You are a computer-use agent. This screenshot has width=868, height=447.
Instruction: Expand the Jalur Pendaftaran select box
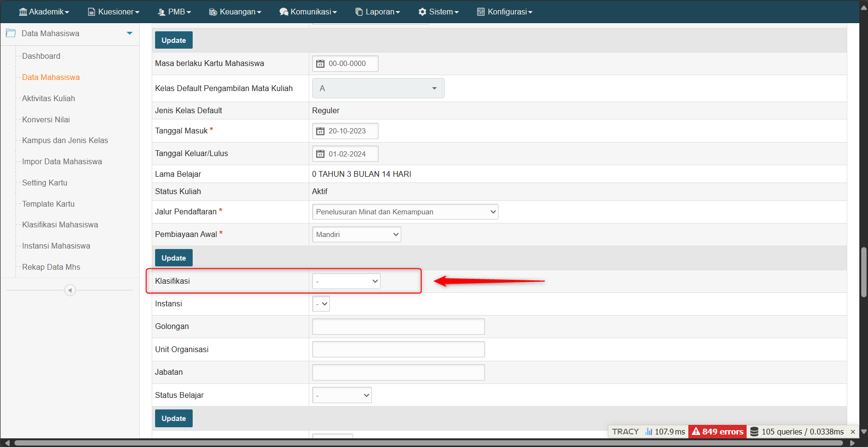coord(405,212)
